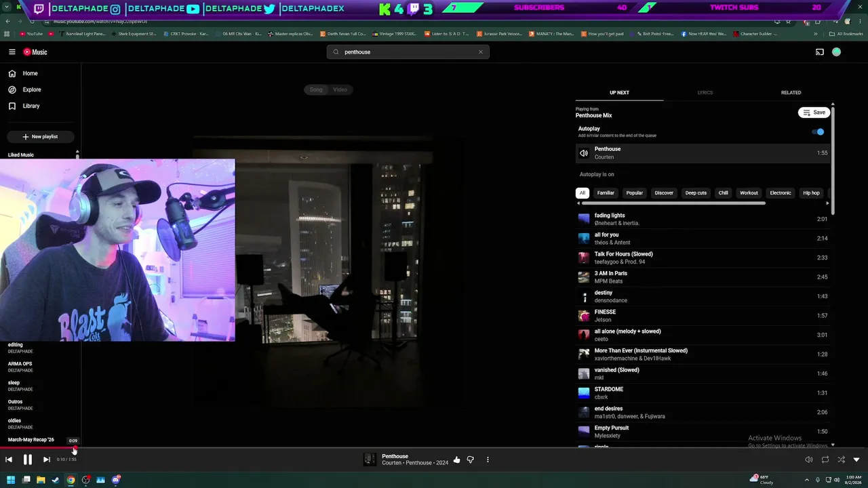This screenshot has width=868, height=488.
Task: Select the Chill filter chip
Action: 724,193
